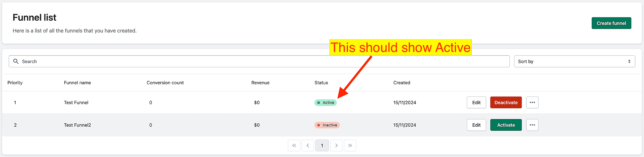Select page 1 in pagination
The image size is (644, 157).
(x=322, y=145)
